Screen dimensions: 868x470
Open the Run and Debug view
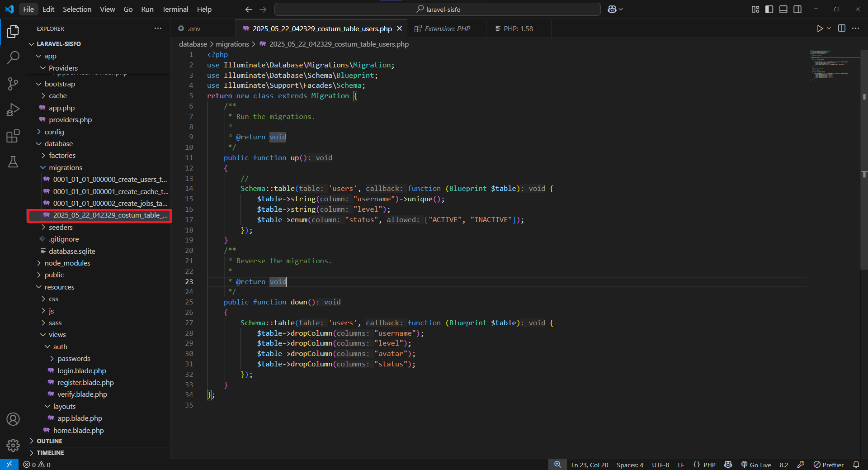click(x=13, y=109)
